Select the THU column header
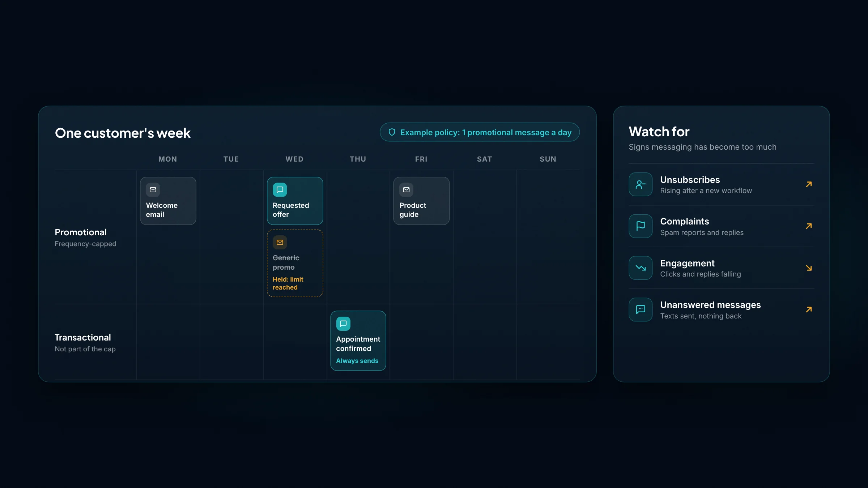The image size is (868, 488). [x=358, y=159]
